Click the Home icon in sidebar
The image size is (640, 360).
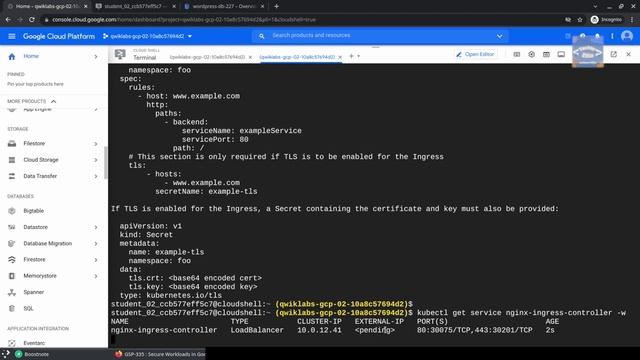tap(12, 56)
